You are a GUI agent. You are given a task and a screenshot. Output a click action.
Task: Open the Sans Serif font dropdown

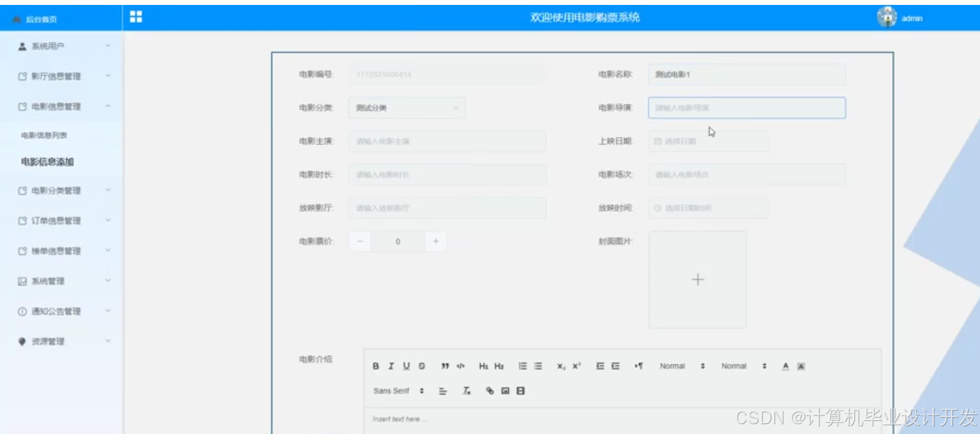click(x=399, y=391)
